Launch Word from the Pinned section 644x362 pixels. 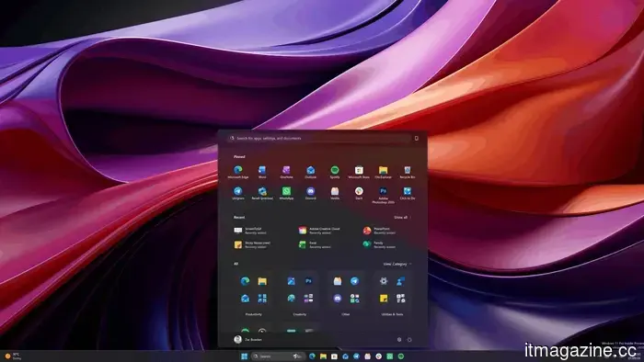(262, 172)
